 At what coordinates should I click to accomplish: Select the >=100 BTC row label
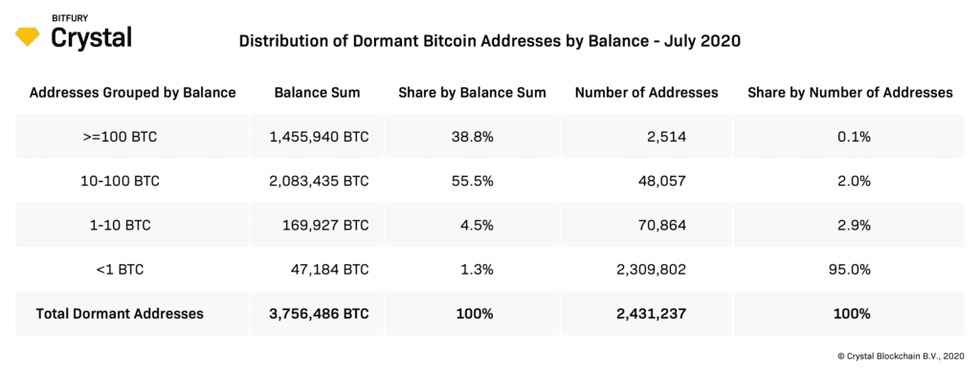(120, 137)
